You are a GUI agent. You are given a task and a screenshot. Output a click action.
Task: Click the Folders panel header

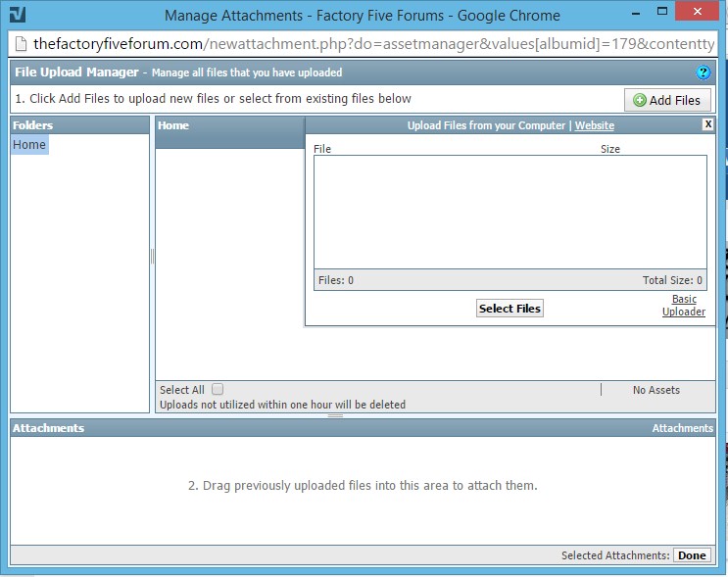80,125
